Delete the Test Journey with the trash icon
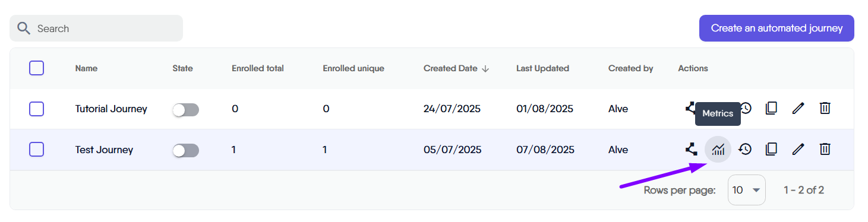Image resolution: width=868 pixels, height=222 pixels. [x=825, y=150]
